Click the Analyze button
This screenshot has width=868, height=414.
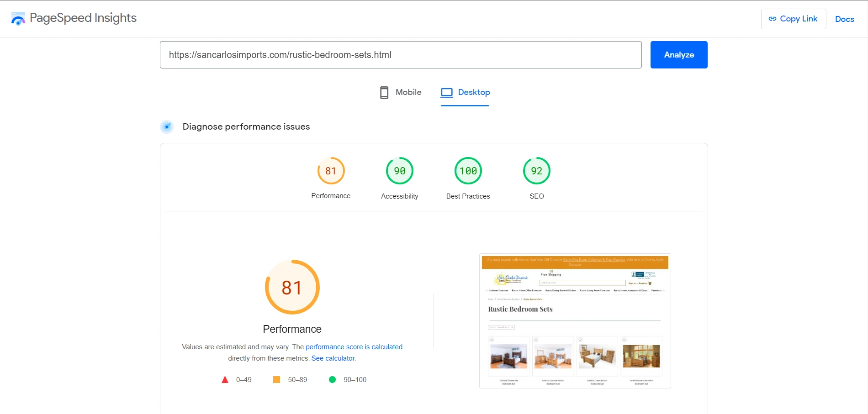pyautogui.click(x=679, y=55)
